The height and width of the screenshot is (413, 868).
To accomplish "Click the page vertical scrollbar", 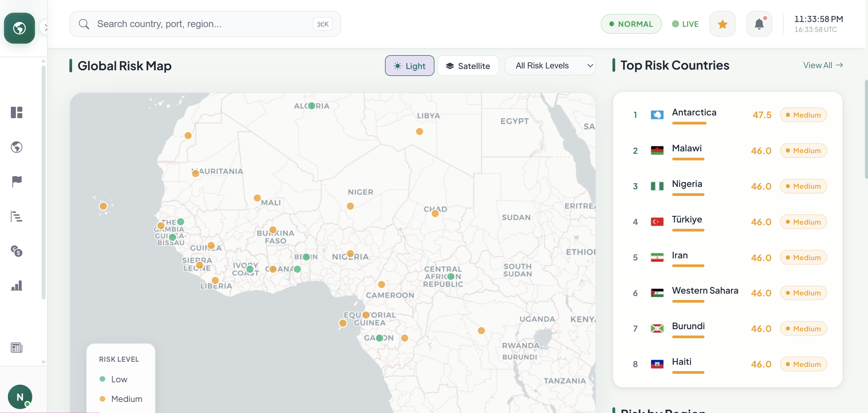I will coord(866,129).
